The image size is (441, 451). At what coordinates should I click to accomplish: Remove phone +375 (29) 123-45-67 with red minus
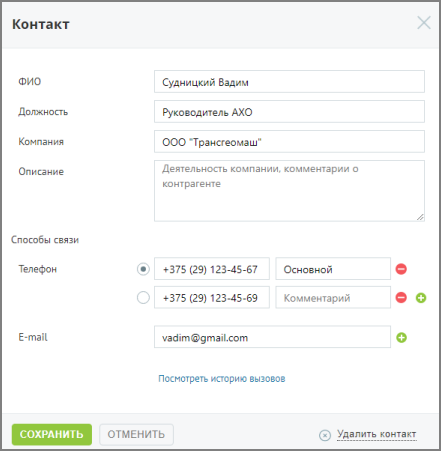(401, 269)
